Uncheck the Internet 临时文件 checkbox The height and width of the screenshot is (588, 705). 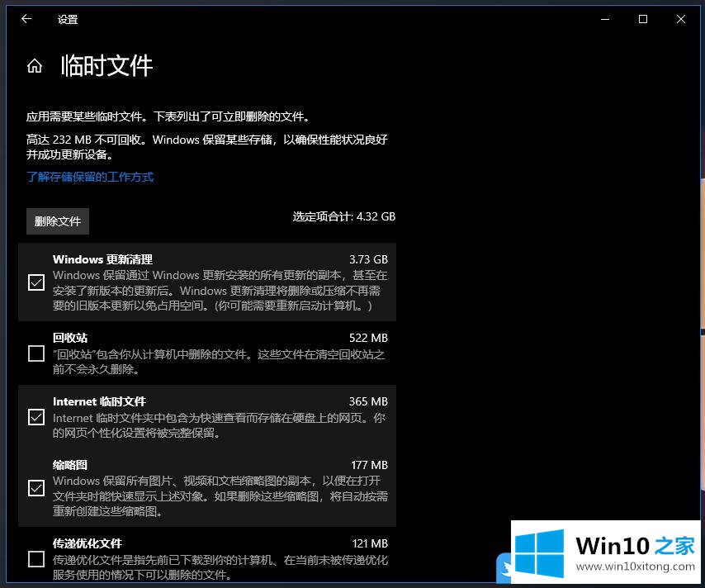pyautogui.click(x=36, y=417)
